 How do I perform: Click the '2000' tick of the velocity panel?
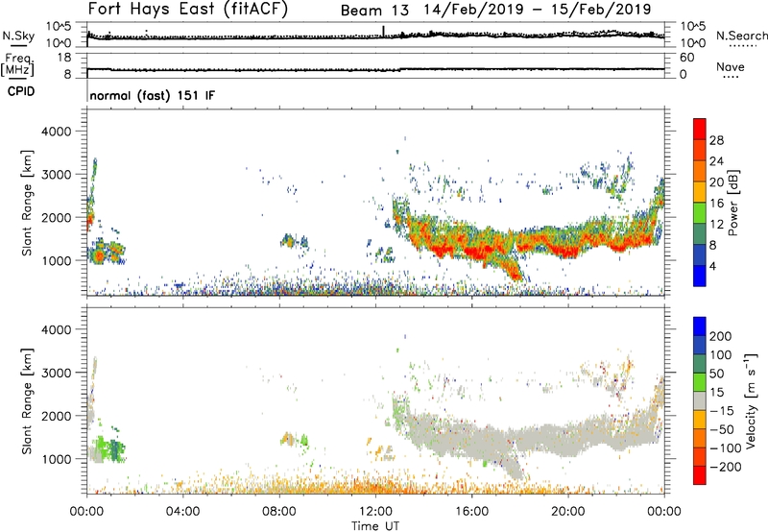coord(56,416)
